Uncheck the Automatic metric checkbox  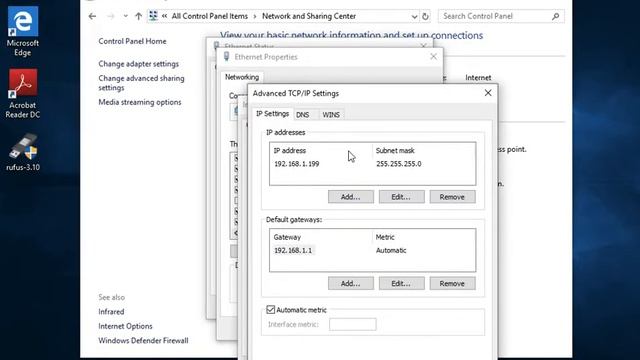tap(271, 310)
